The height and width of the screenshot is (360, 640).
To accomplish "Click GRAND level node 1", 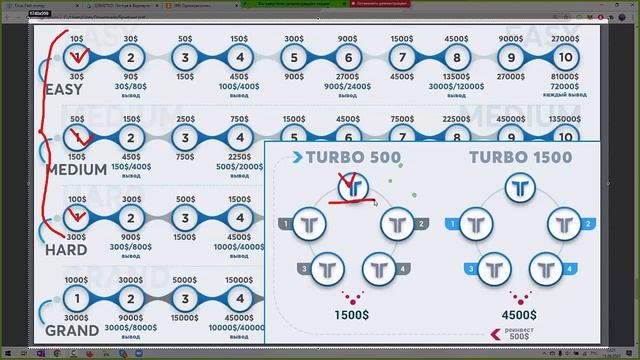I will pyautogui.click(x=77, y=299).
